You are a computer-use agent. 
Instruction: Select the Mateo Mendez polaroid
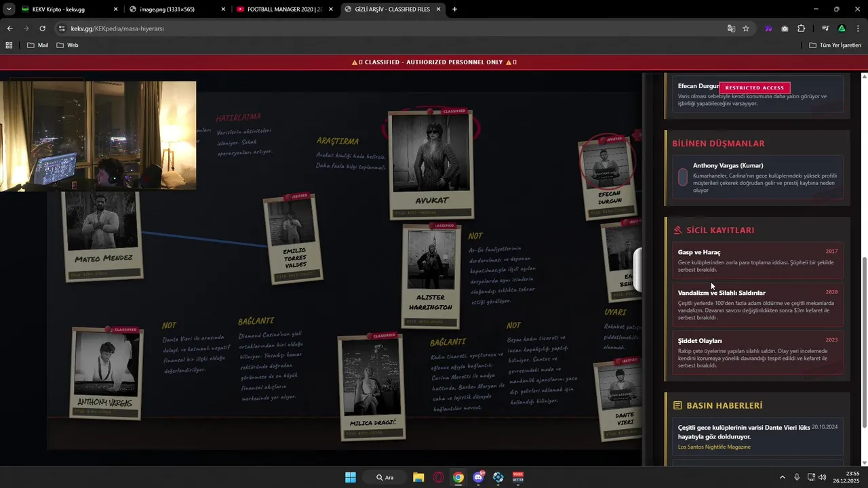[102, 235]
